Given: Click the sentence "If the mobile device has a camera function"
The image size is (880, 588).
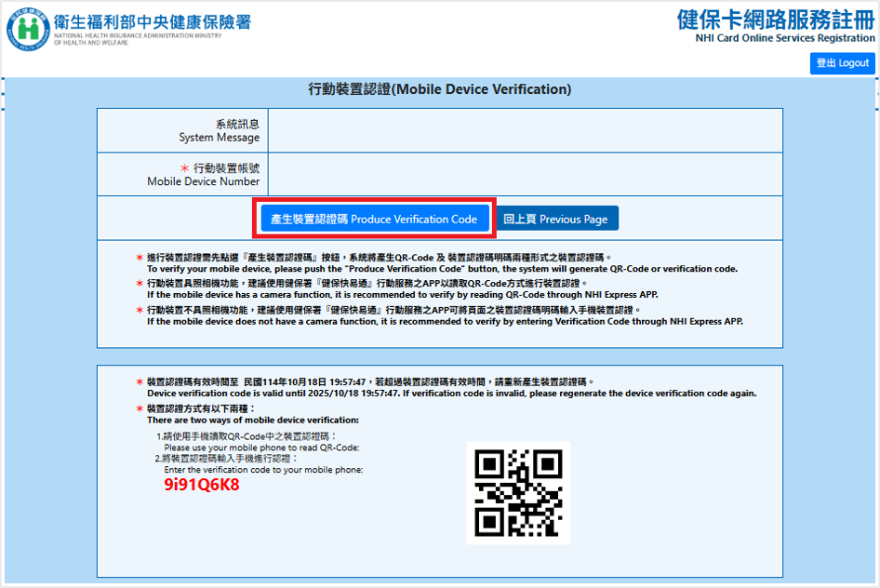Looking at the screenshot, I should (x=403, y=295).
